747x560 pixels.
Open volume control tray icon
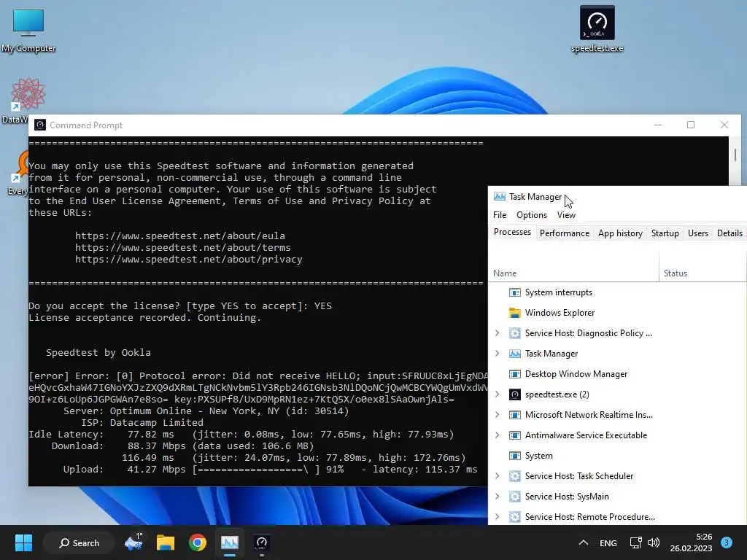coord(654,542)
